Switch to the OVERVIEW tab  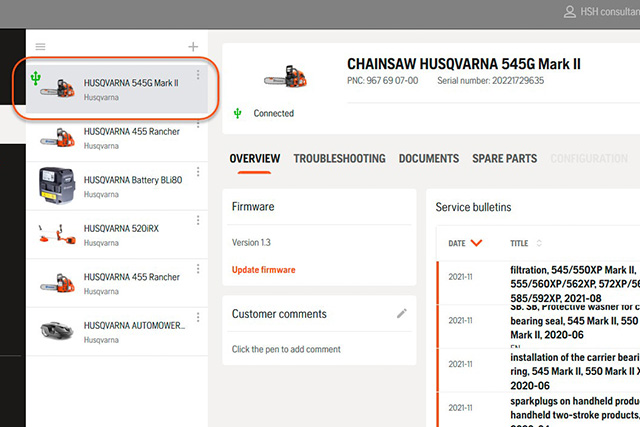(x=255, y=158)
